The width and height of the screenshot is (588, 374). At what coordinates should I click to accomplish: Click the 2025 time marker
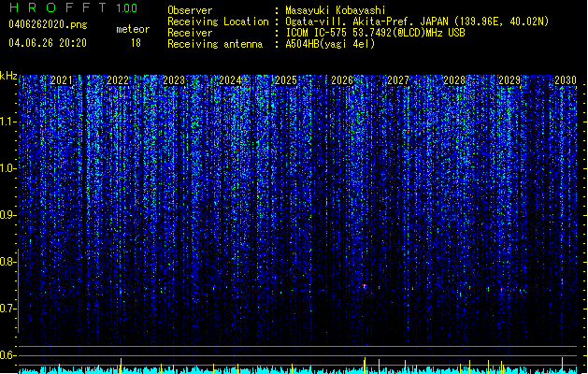click(x=286, y=80)
